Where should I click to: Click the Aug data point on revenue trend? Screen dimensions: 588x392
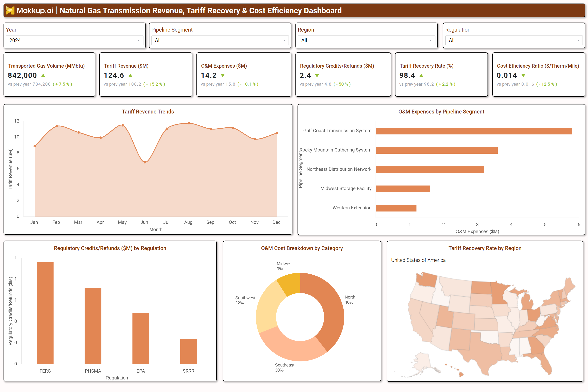tap(189, 123)
